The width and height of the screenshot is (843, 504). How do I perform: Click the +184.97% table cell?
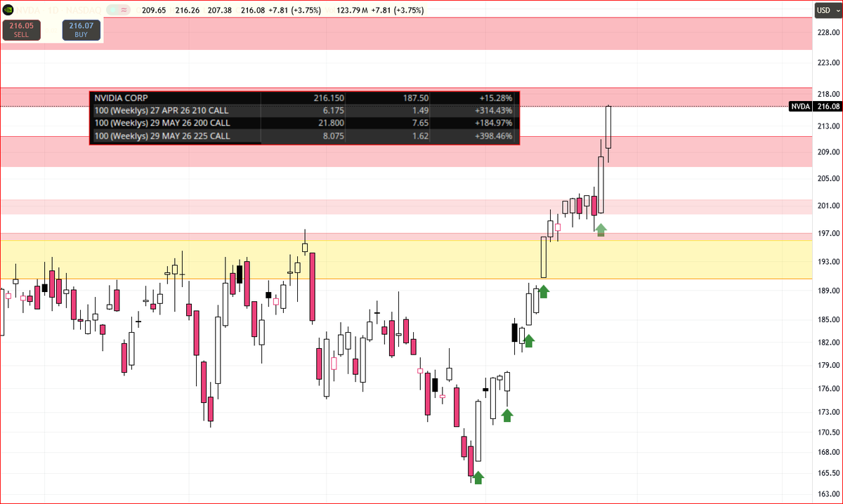pyautogui.click(x=493, y=124)
